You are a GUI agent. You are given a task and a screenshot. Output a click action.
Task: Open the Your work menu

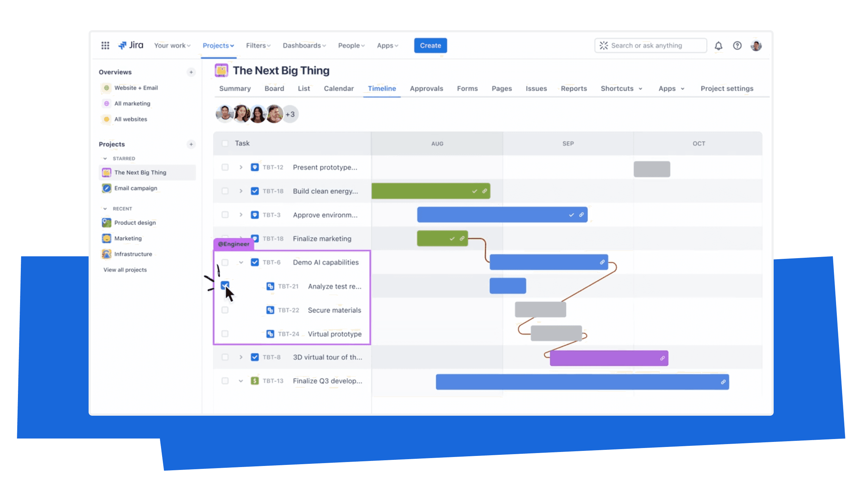(x=172, y=46)
